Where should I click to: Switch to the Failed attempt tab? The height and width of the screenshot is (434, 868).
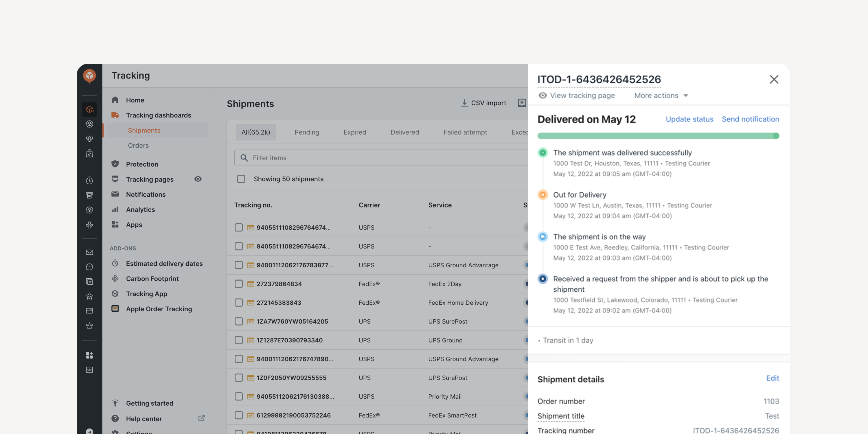pyautogui.click(x=465, y=132)
